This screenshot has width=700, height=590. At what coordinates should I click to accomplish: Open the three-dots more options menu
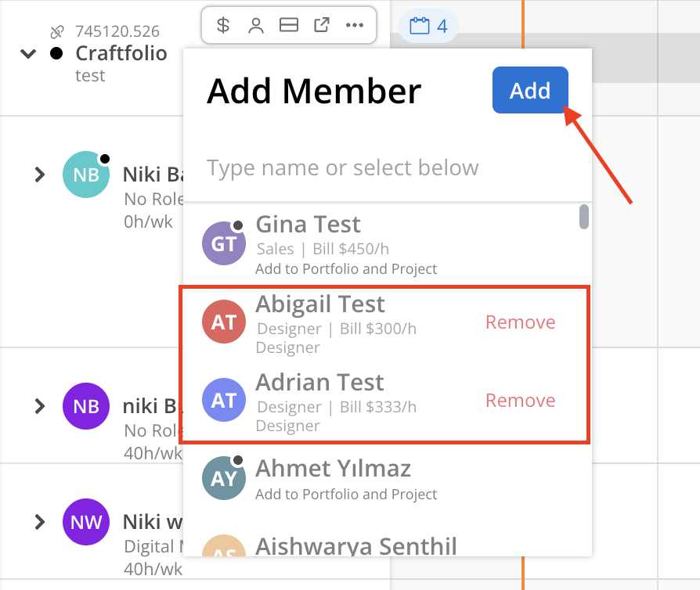coord(355,26)
